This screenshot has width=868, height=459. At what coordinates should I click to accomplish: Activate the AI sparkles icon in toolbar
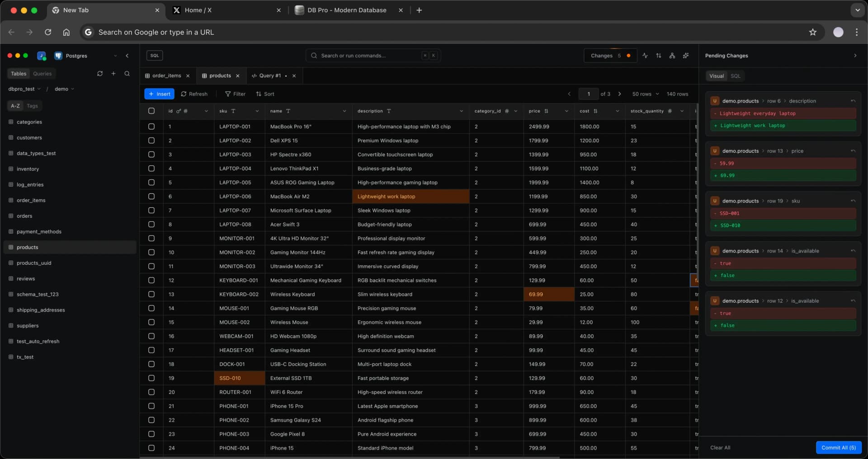686,56
